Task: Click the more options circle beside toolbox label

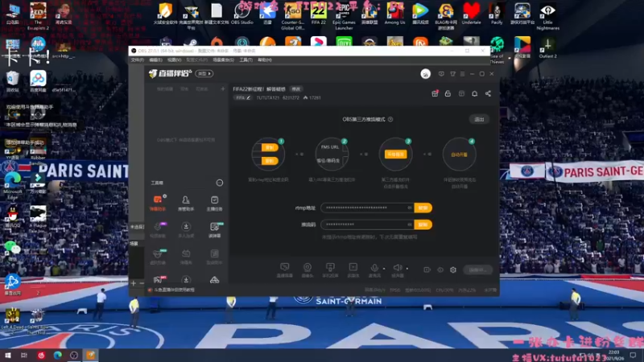Action: coord(220,183)
